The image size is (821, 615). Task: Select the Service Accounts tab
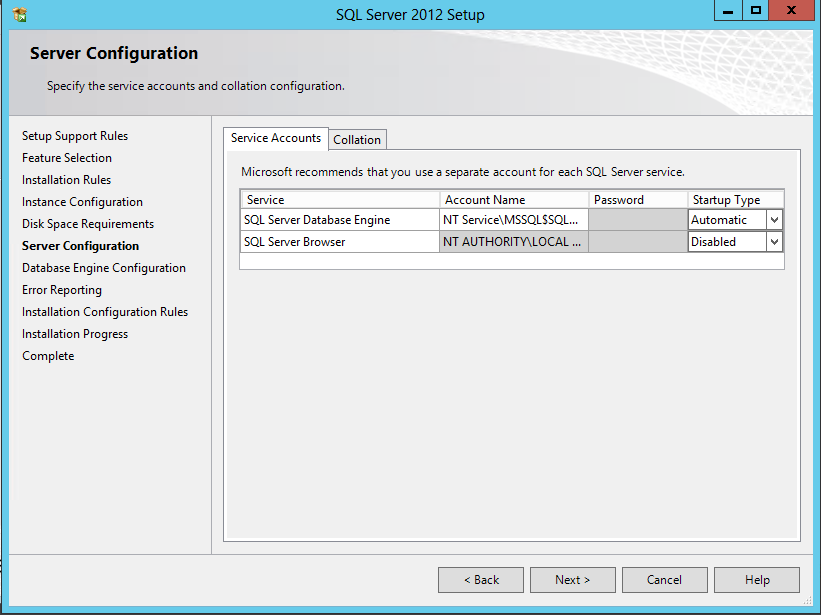coord(276,138)
